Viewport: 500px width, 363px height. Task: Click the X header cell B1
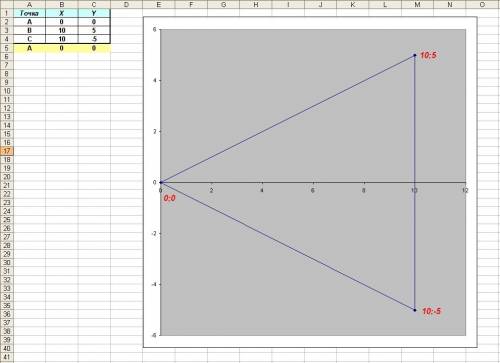[62, 13]
